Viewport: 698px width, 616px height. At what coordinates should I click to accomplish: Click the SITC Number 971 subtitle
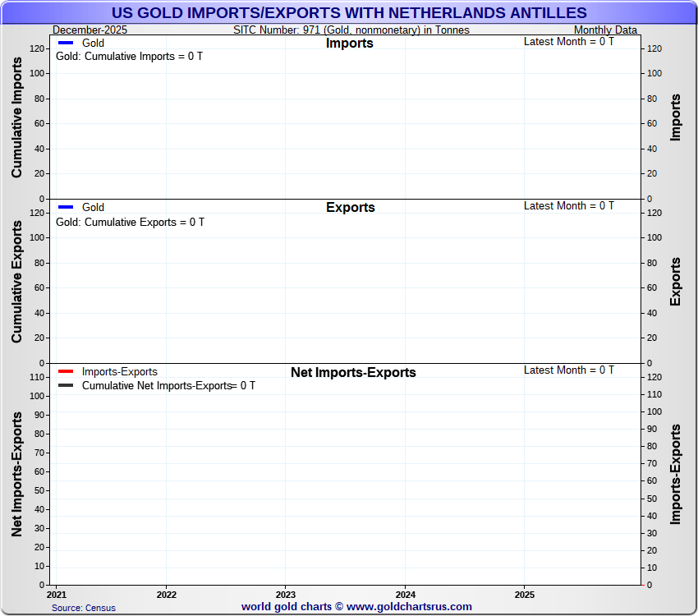tap(351, 30)
